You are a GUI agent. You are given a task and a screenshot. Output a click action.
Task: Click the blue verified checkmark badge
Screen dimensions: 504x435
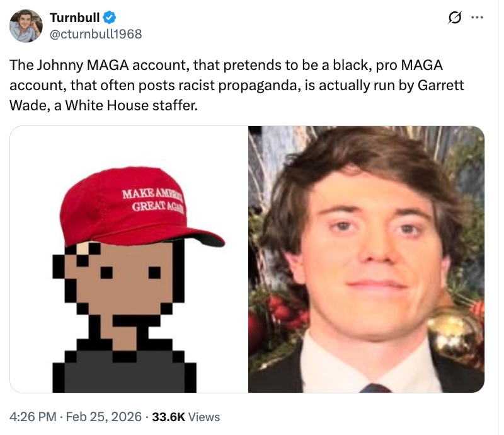[109, 18]
